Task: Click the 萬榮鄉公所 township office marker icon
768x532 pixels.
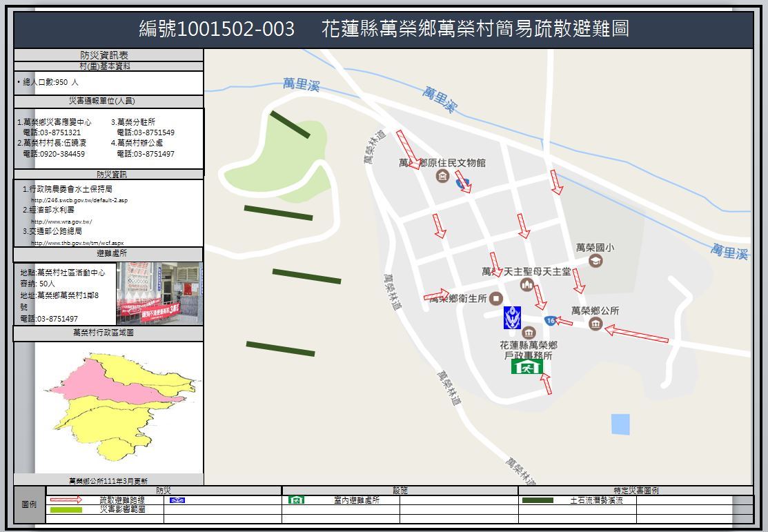Action: coord(595,324)
